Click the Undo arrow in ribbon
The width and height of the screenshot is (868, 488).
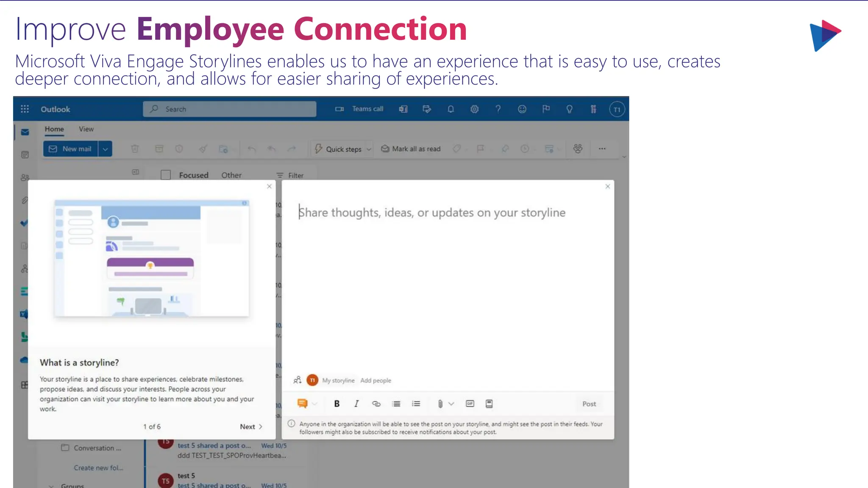click(251, 149)
